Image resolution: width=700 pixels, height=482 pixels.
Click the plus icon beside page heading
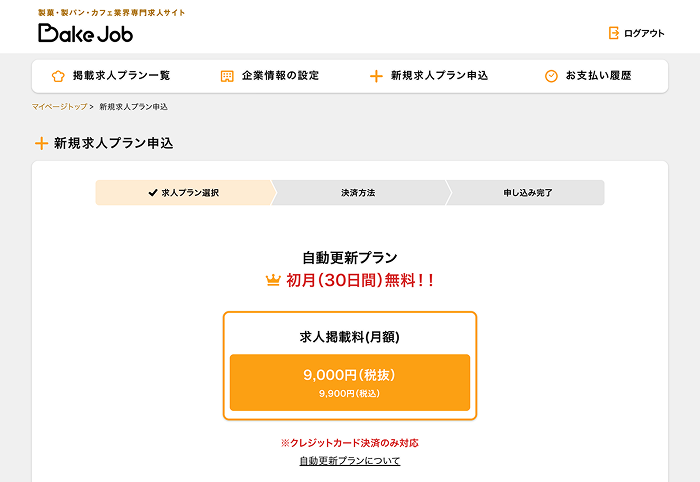pos(41,143)
